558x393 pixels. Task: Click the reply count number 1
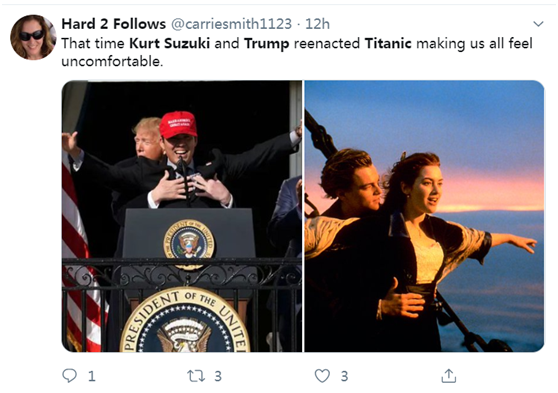tap(91, 376)
